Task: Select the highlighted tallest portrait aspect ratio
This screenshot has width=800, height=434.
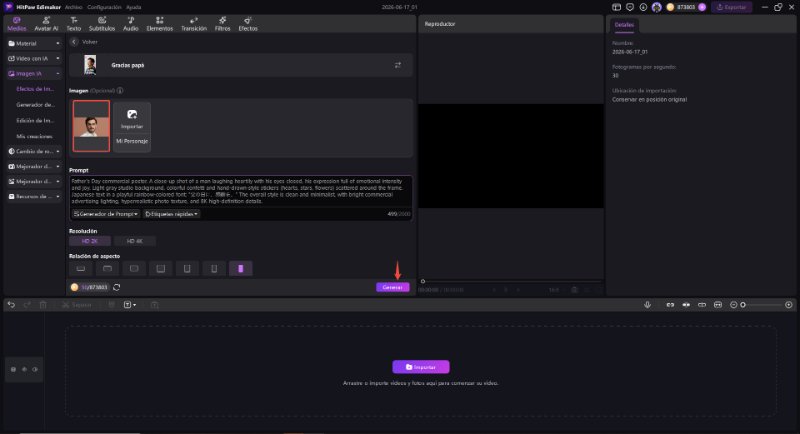Action: [x=241, y=268]
